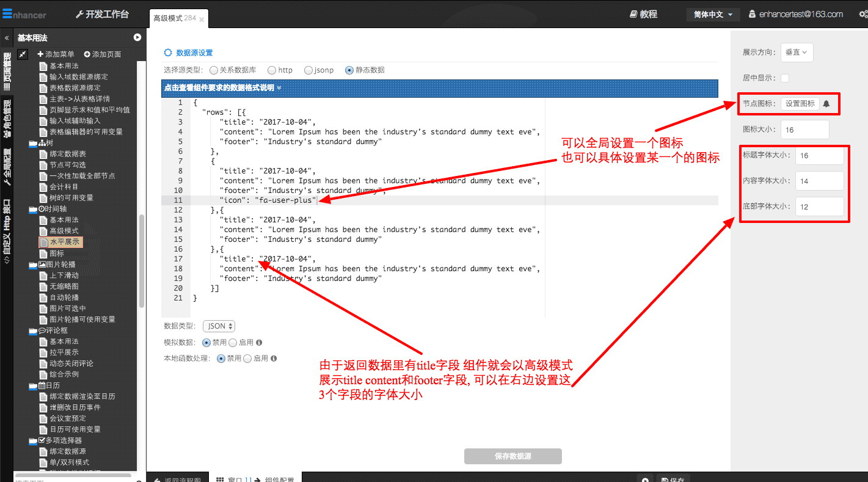The height and width of the screenshot is (482, 868).
Task: Click info icon beside 模拟数据 启用 option
Action: click(260, 343)
